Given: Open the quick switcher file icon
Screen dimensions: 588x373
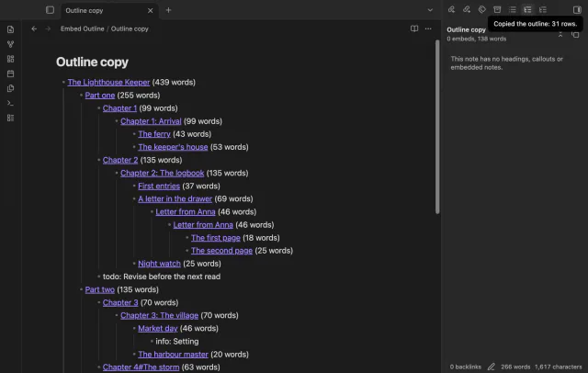Looking at the screenshot, I should (10, 29).
